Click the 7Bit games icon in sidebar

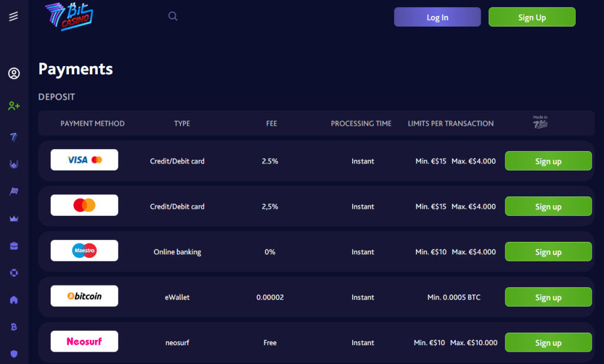13,137
